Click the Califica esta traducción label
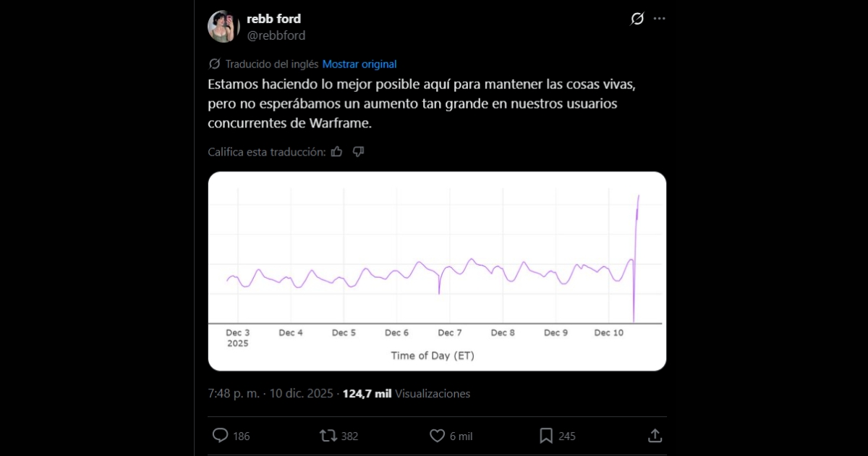 [265, 152]
